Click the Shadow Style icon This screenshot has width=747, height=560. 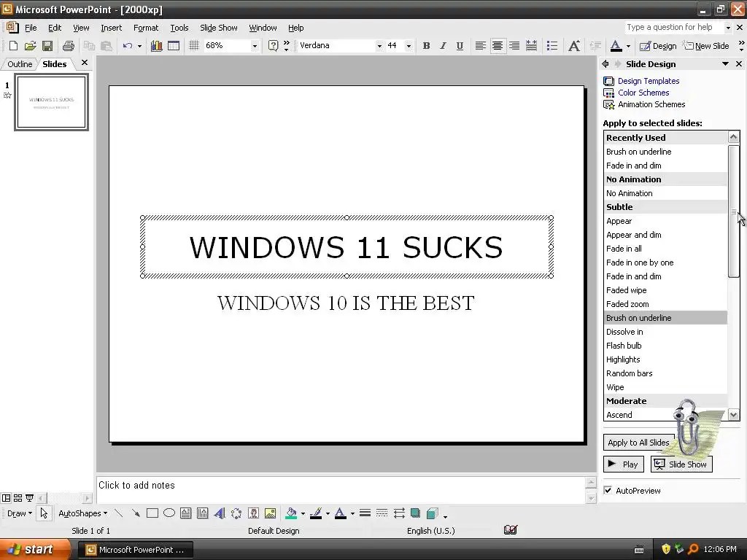[x=415, y=513]
